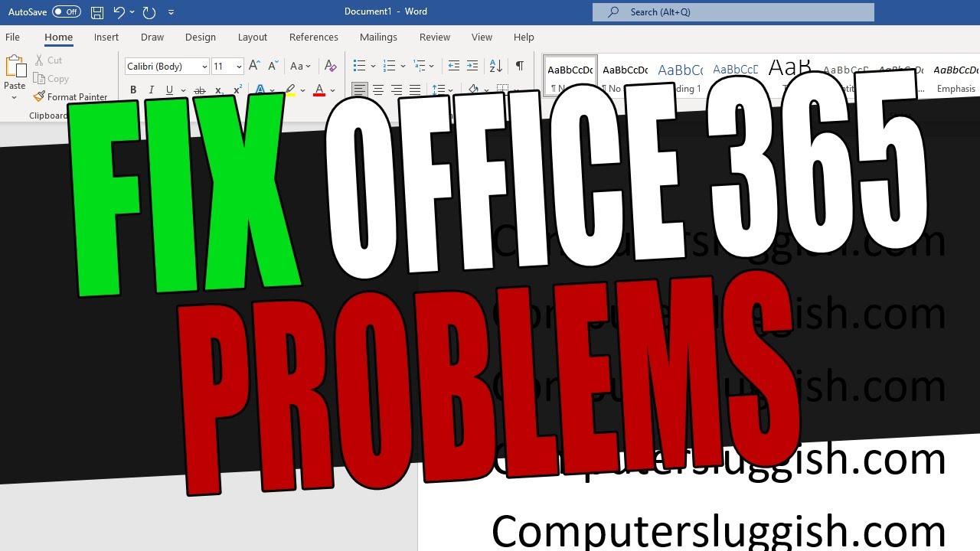Apply the Emphasis style
Viewport: 980px width, 551px height.
click(956, 77)
